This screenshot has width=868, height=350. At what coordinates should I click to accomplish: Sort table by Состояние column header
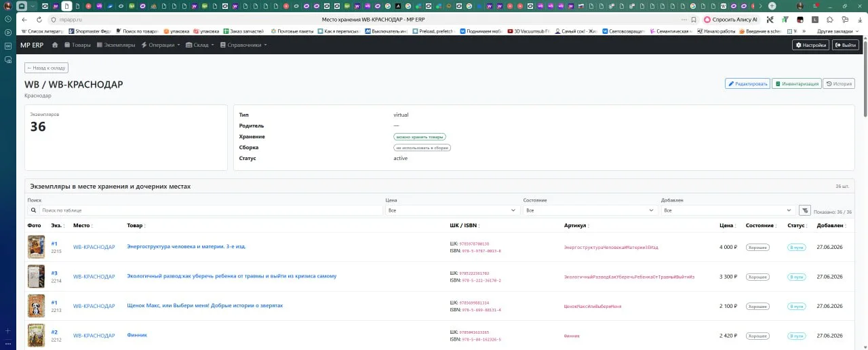(761, 225)
